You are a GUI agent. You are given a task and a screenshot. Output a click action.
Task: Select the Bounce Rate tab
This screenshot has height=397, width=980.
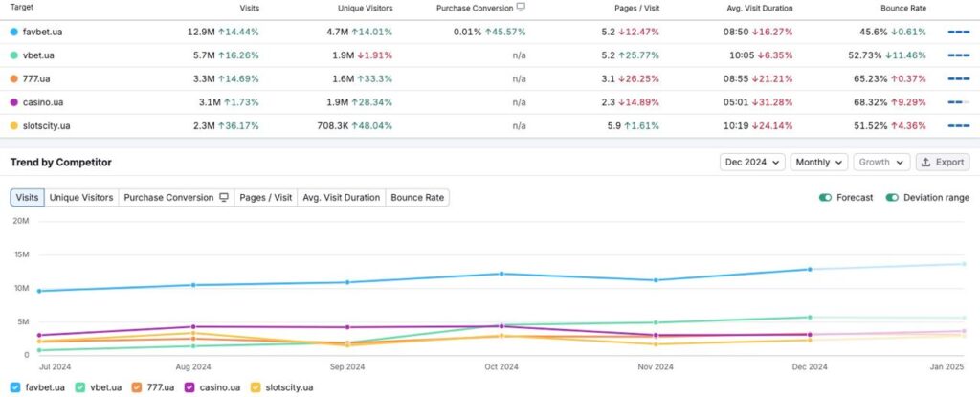click(417, 198)
